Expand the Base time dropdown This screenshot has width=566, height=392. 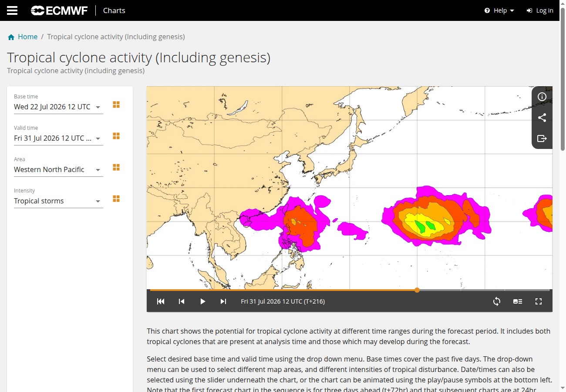pyautogui.click(x=58, y=107)
